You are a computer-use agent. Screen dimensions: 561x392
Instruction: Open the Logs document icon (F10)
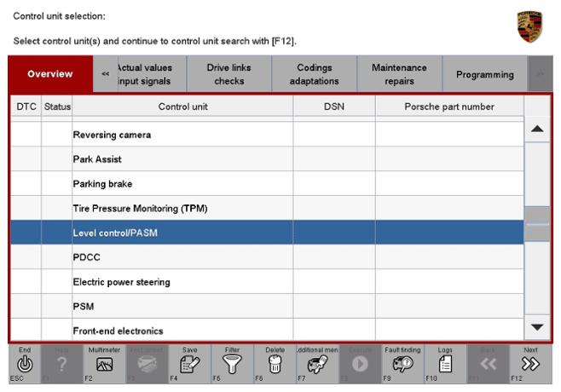click(x=445, y=364)
